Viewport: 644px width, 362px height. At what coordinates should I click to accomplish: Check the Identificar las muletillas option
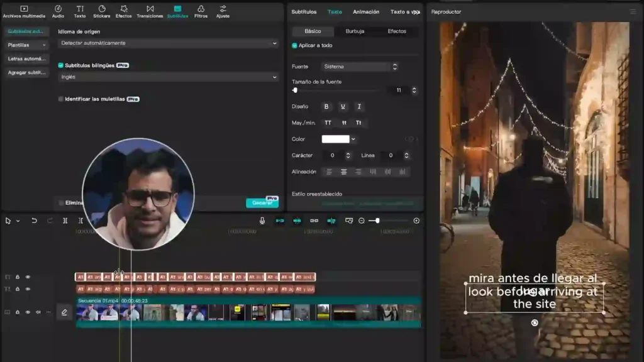click(x=61, y=99)
